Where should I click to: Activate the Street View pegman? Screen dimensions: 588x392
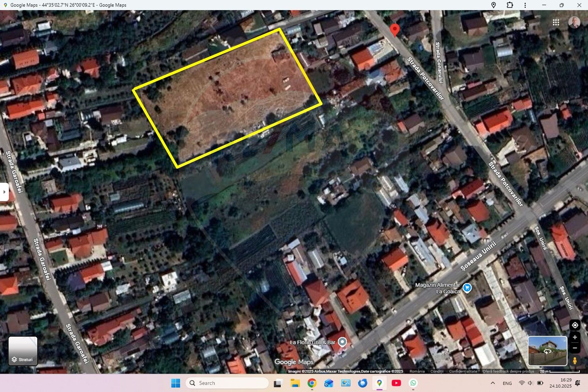coord(575,360)
